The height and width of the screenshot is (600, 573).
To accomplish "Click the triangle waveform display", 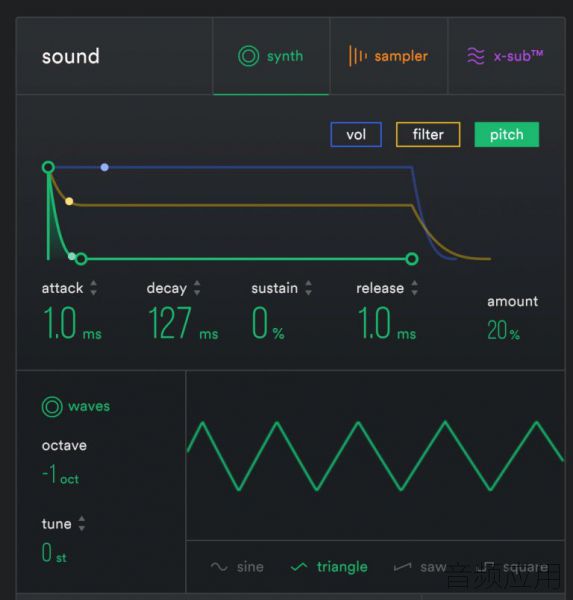I will pyautogui.click(x=375, y=455).
